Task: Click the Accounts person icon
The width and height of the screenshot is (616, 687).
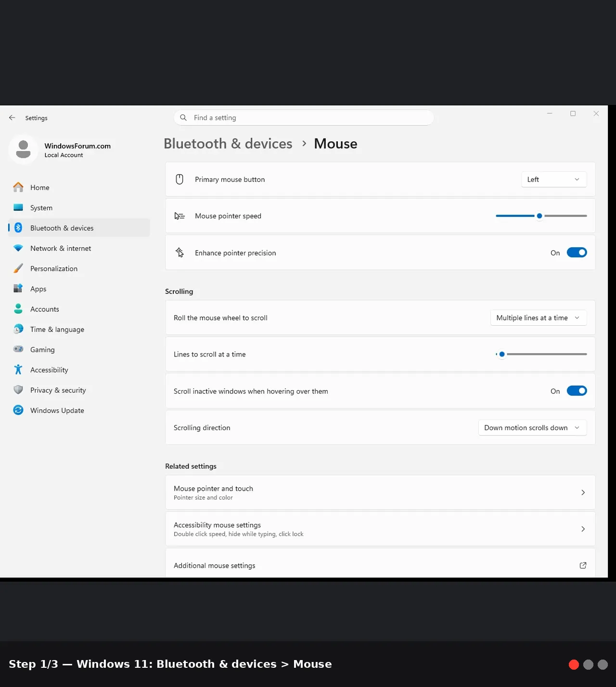Action: pyautogui.click(x=18, y=309)
